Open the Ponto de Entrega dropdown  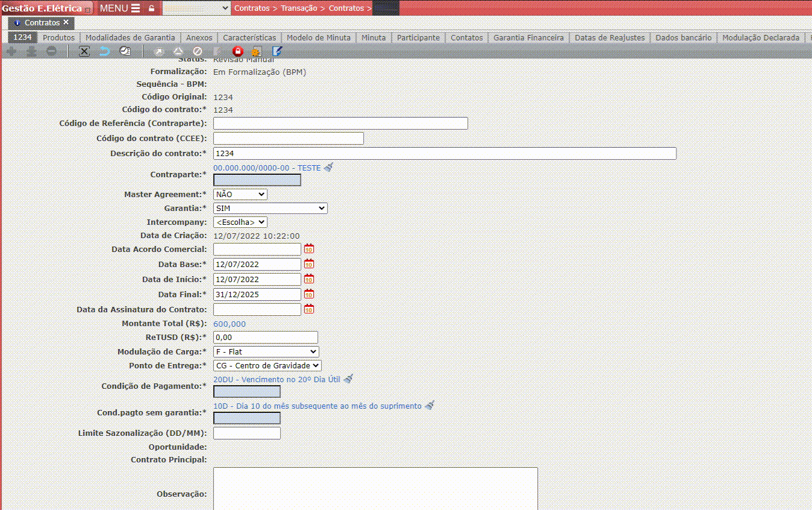[x=267, y=365]
